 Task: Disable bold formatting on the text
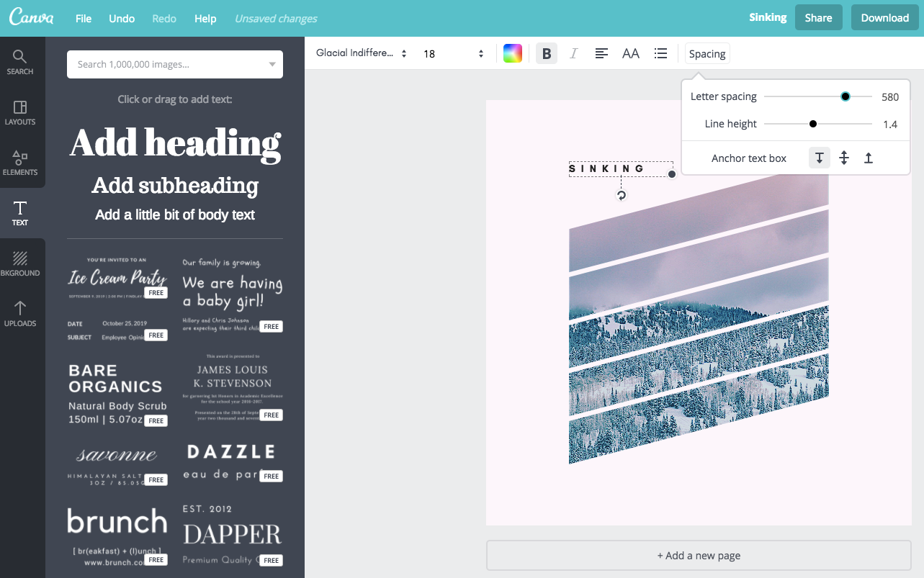[x=546, y=53]
